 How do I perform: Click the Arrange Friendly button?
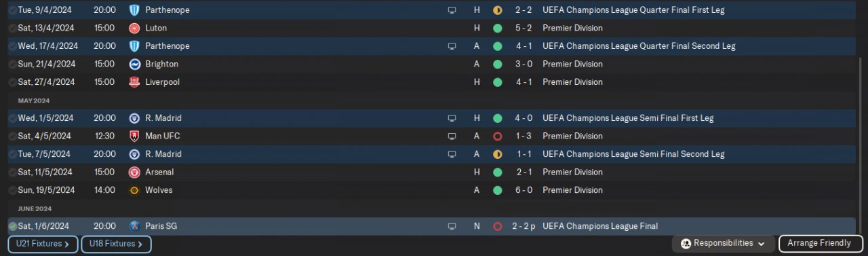pos(819,244)
